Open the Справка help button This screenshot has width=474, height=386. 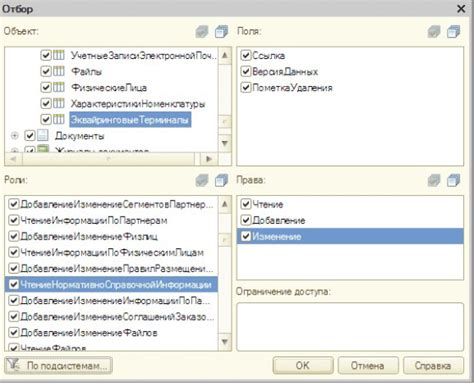(x=433, y=365)
